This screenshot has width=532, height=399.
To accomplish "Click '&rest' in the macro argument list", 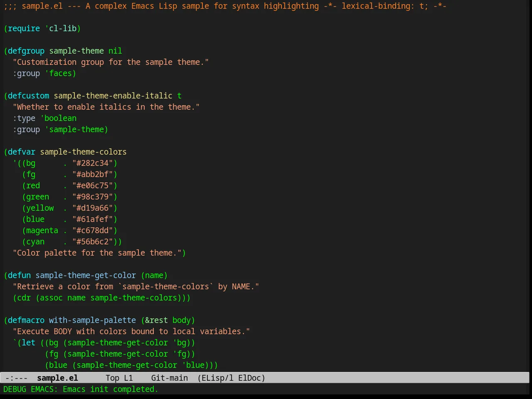I will point(157,320).
